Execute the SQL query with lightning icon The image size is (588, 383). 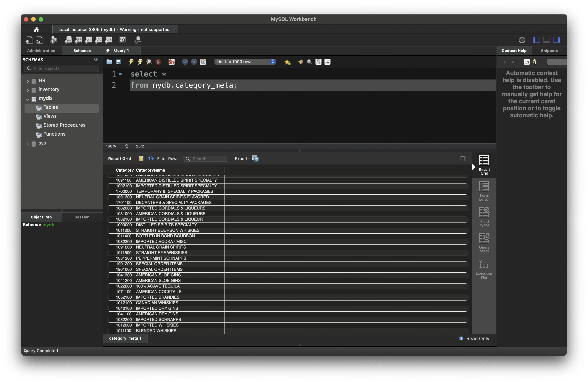[x=131, y=62]
